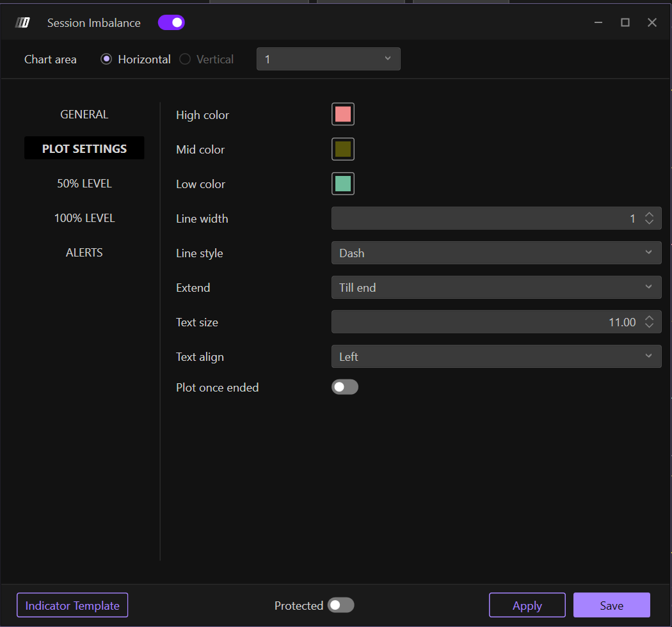Pick the High color swatch

[x=343, y=115]
